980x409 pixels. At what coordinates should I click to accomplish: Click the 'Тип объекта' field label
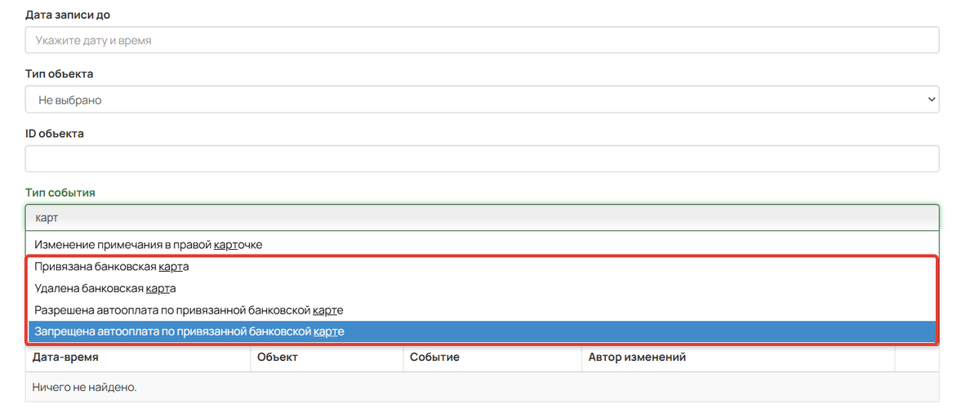pos(59,74)
